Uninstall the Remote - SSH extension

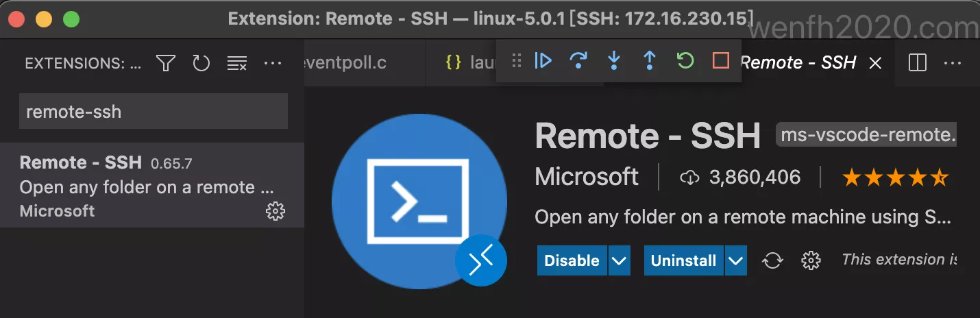click(x=683, y=260)
